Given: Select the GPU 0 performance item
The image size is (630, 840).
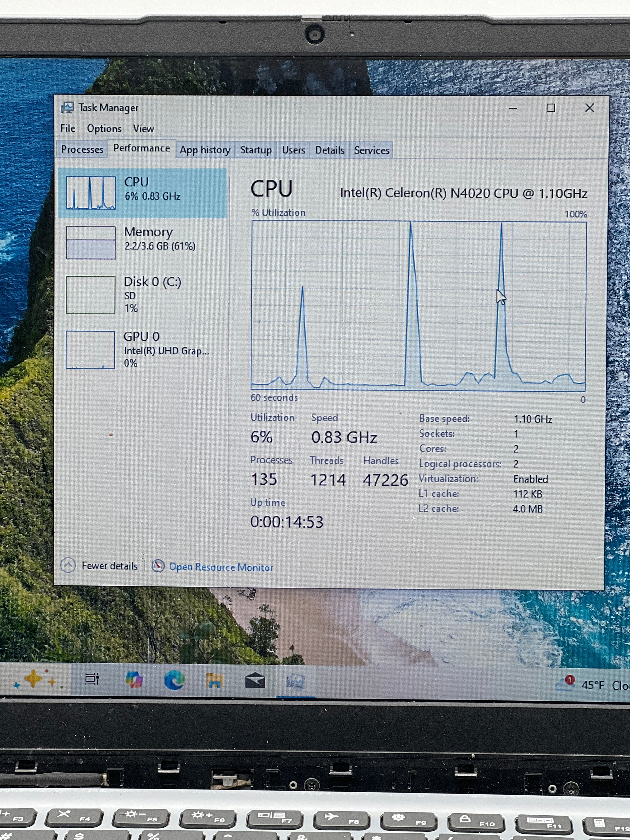Looking at the screenshot, I should click(142, 349).
